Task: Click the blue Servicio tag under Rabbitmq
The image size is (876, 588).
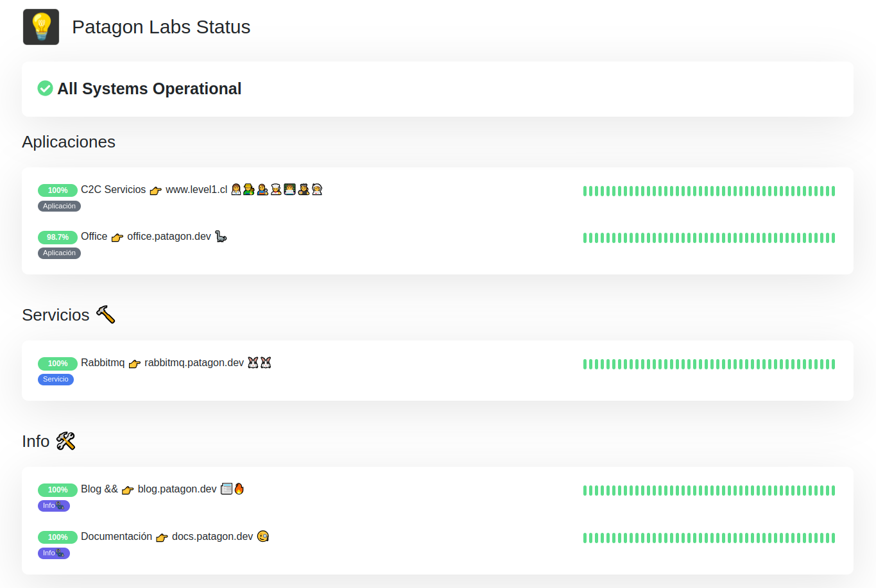Action: click(x=56, y=380)
